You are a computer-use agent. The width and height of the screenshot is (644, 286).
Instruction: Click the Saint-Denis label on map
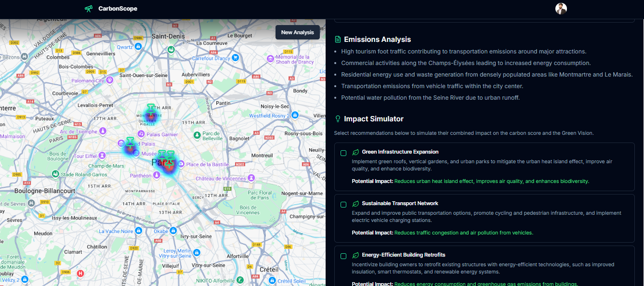pos(168,36)
